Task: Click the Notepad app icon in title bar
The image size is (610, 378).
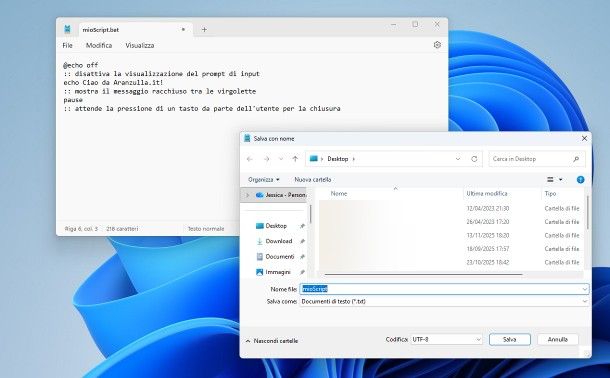Action: pyautogui.click(x=67, y=29)
